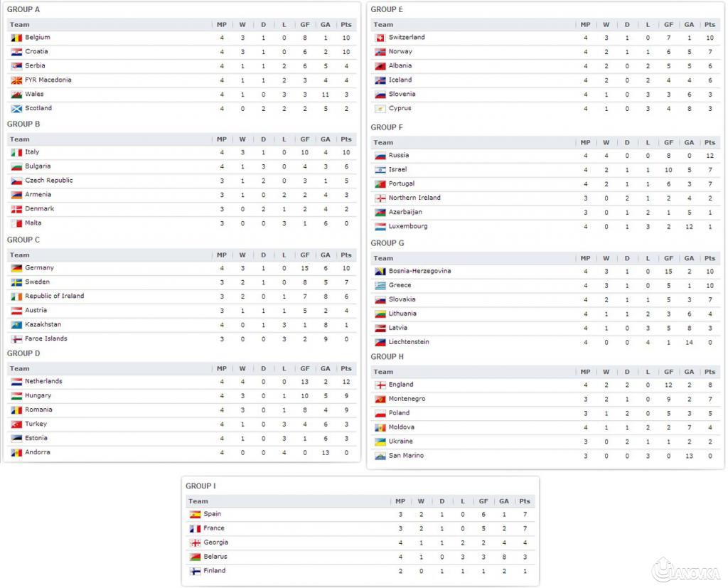Click the Belgium flag icon
The height and width of the screenshot is (588, 728).
(16, 38)
